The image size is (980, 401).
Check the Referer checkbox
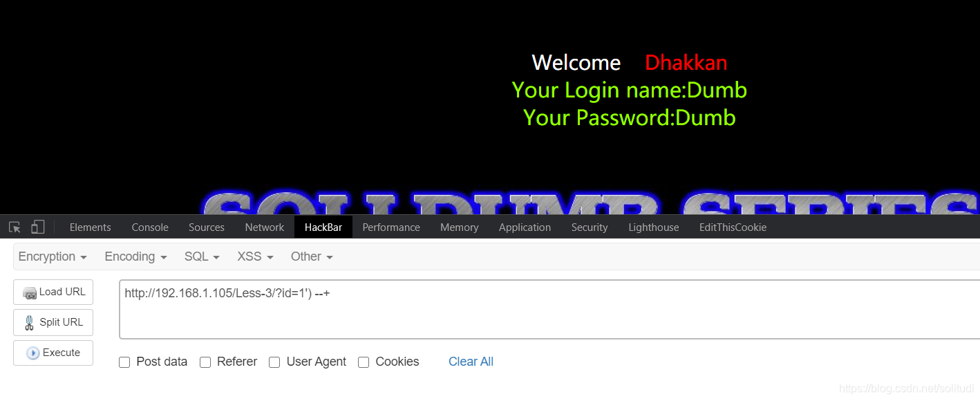205,362
